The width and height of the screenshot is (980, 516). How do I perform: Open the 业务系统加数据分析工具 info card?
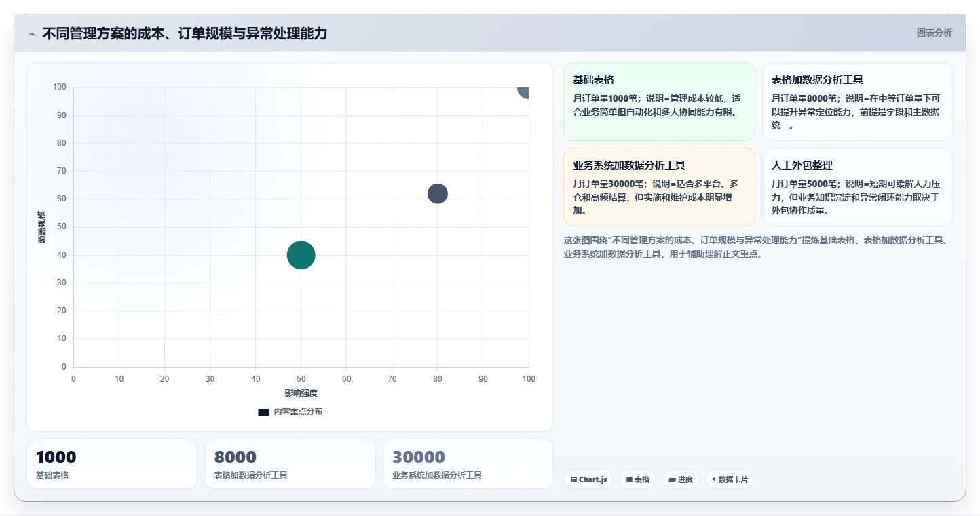659,187
